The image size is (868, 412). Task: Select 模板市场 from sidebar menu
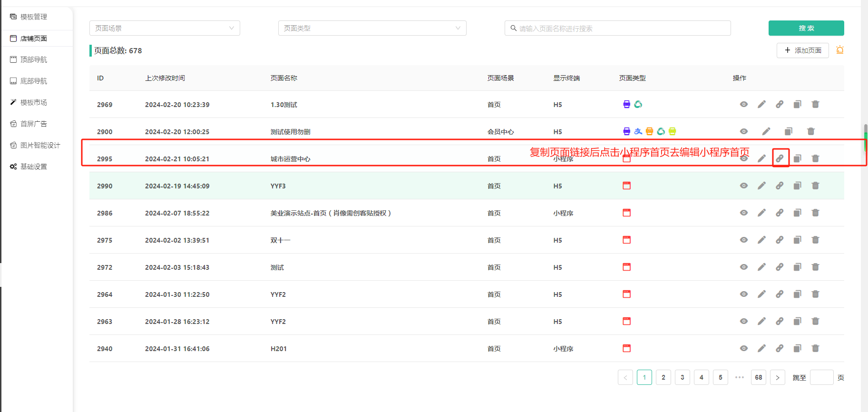click(33, 102)
